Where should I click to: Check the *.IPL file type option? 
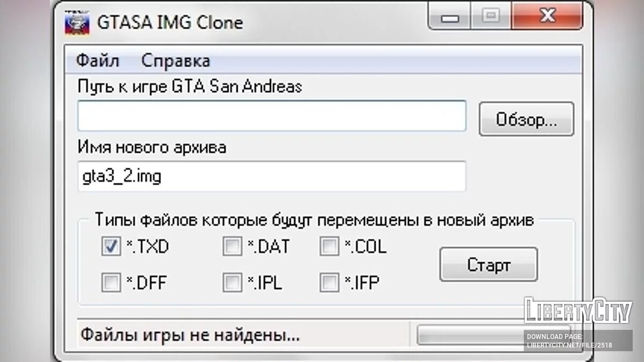pos(232,282)
